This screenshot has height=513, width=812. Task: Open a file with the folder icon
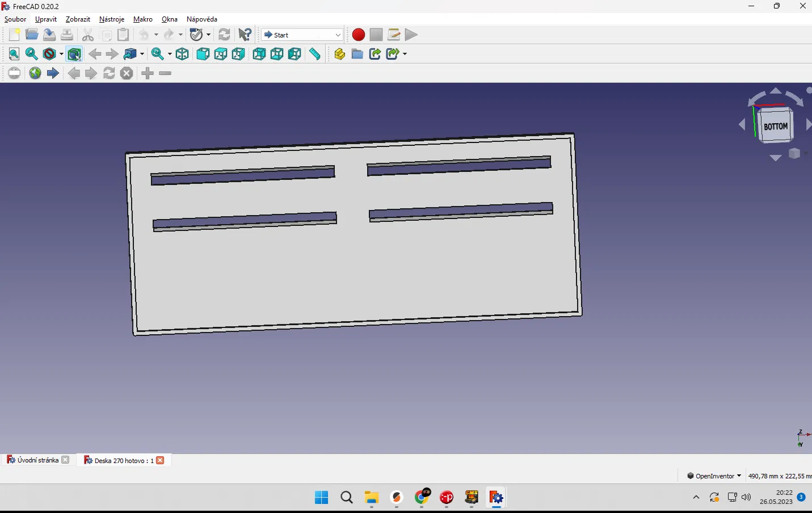coord(32,35)
